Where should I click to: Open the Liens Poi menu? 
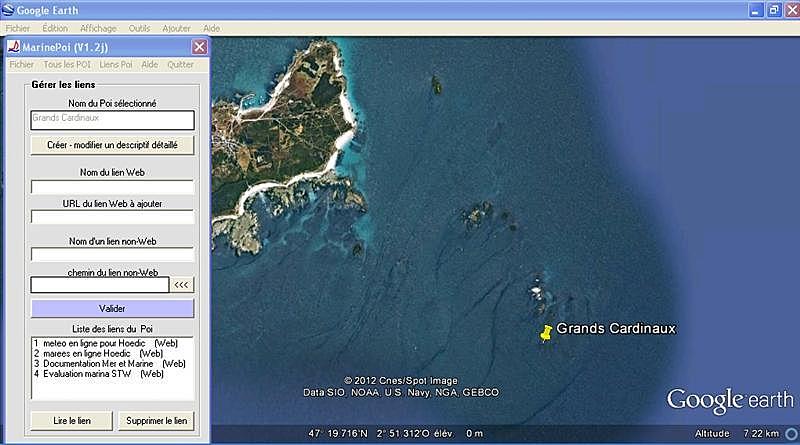[116, 64]
